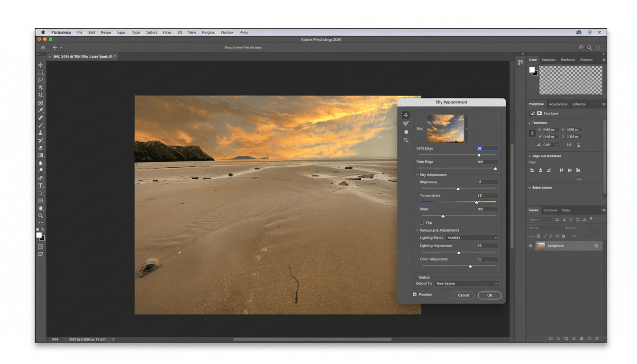Select the Lasso tool
This screenshot has height=364, width=637.
tap(41, 80)
